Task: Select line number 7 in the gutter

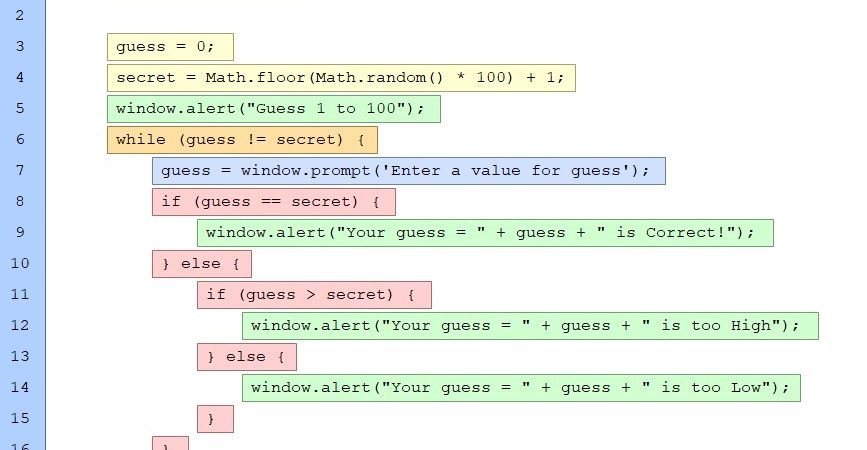Action: (20, 171)
